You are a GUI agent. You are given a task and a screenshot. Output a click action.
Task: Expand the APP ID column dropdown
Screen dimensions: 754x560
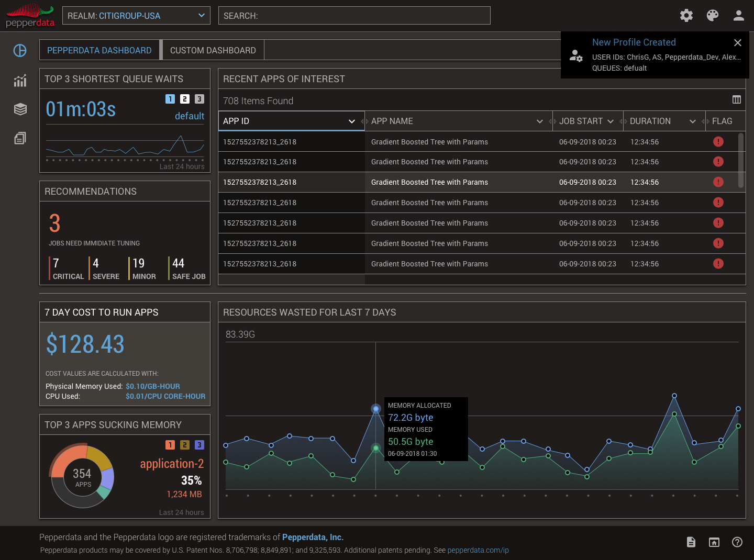click(x=352, y=121)
